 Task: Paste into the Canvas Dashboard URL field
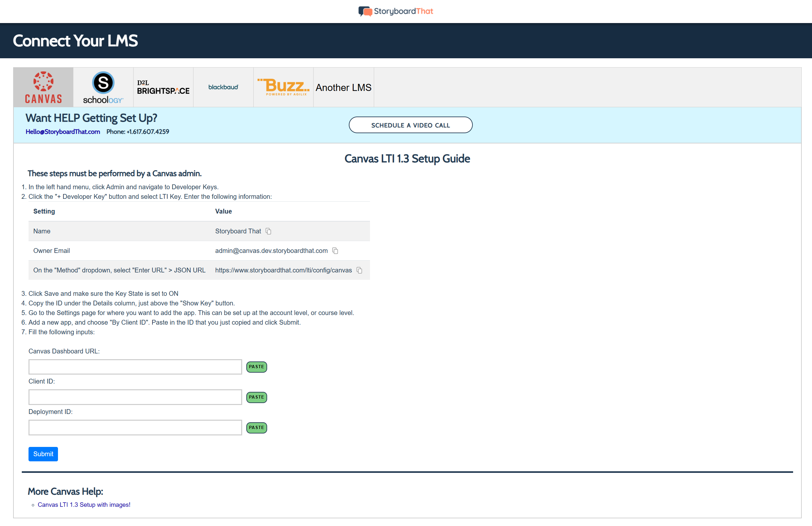point(257,367)
